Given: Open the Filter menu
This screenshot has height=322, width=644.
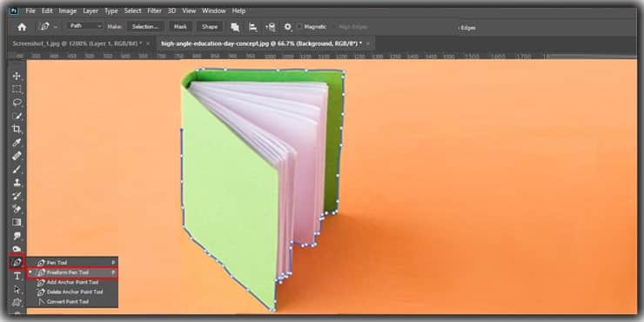Looking at the screenshot, I should [x=154, y=11].
